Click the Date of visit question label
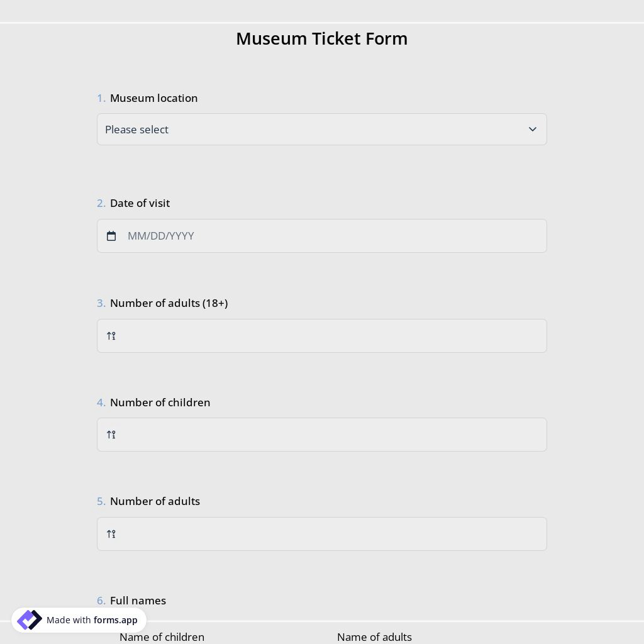 140,203
